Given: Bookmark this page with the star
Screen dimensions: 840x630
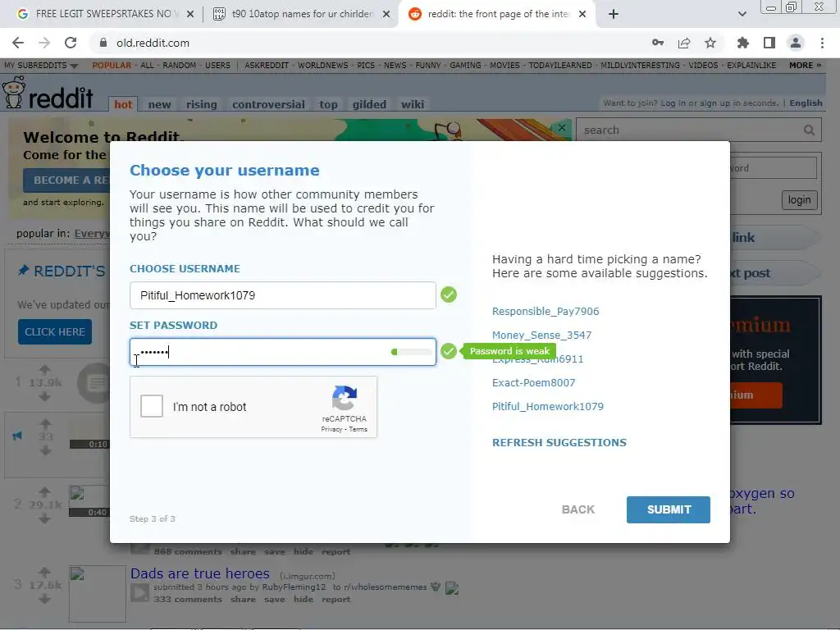Looking at the screenshot, I should click(x=710, y=43).
